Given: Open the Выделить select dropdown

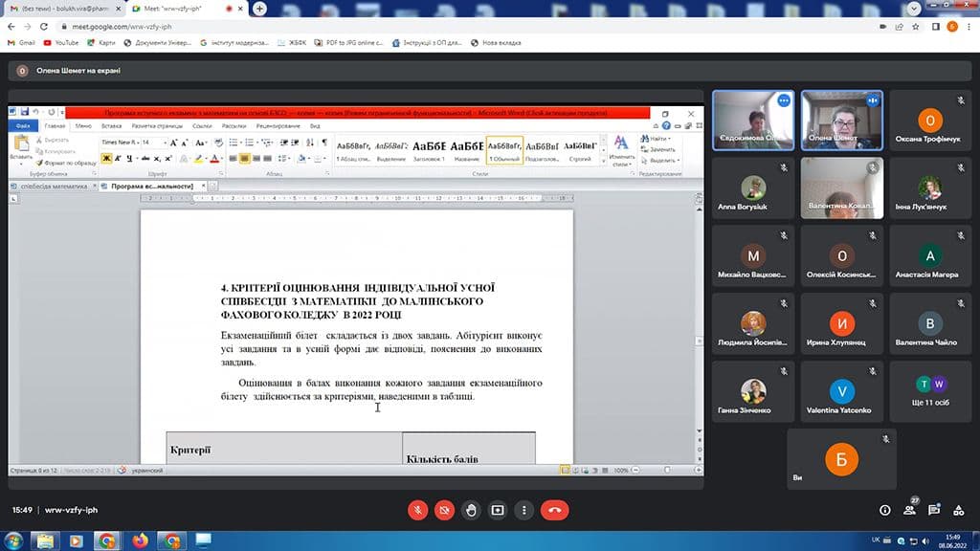Looking at the screenshot, I should [660, 161].
